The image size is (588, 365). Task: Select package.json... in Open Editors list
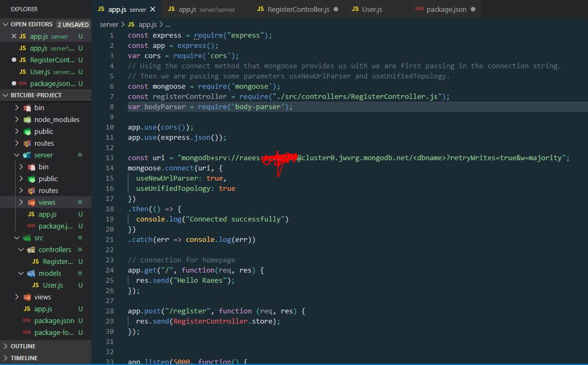pyautogui.click(x=45, y=83)
